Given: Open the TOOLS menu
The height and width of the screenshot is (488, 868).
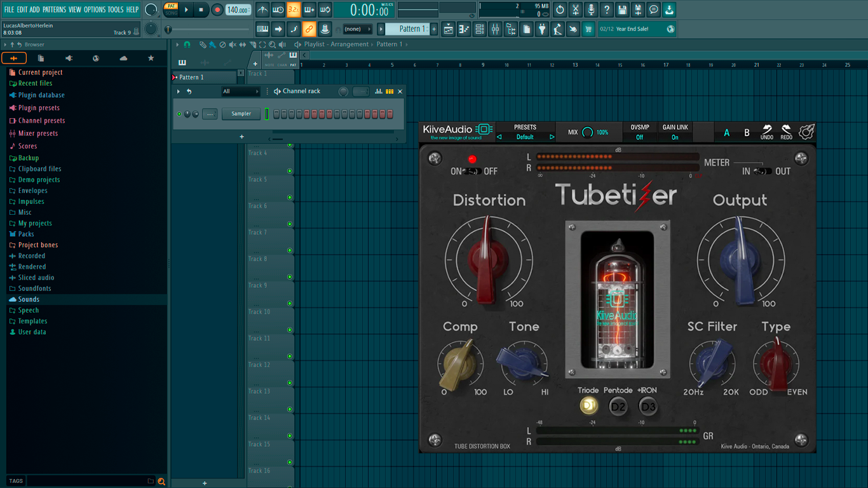Looking at the screenshot, I should click(x=116, y=10).
